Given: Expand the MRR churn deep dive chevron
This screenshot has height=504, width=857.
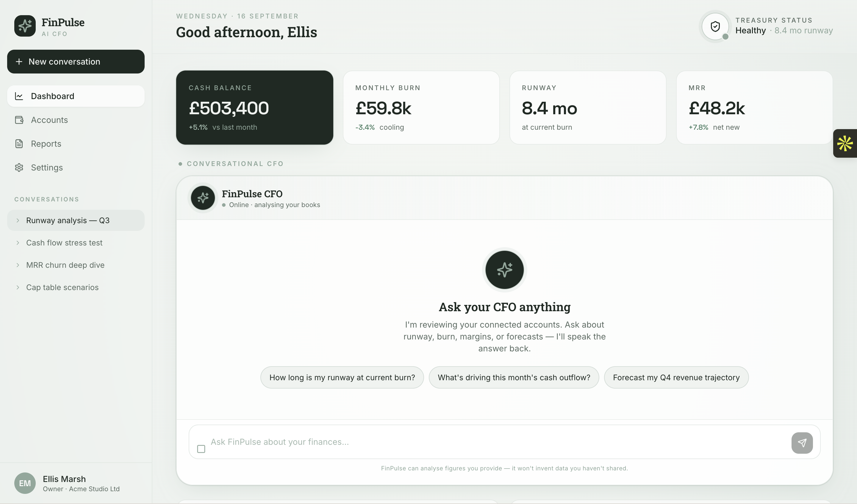Looking at the screenshot, I should (18, 265).
